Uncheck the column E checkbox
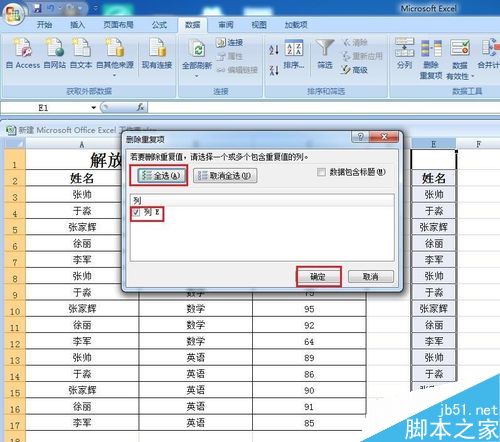 tap(136, 213)
